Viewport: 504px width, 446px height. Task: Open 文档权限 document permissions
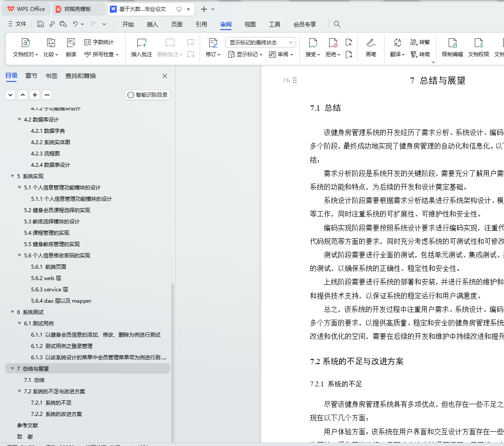coord(479,47)
